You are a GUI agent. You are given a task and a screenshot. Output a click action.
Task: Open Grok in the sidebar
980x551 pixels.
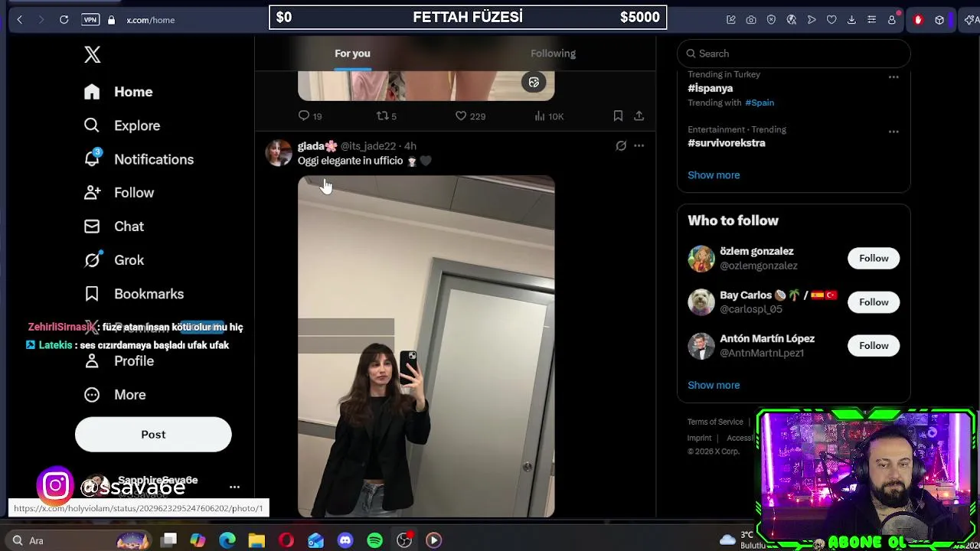tap(114, 260)
